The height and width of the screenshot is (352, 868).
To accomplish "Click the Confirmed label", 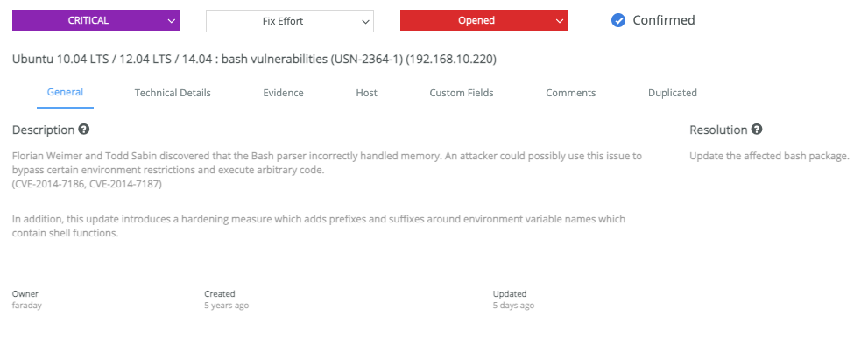I will click(664, 20).
